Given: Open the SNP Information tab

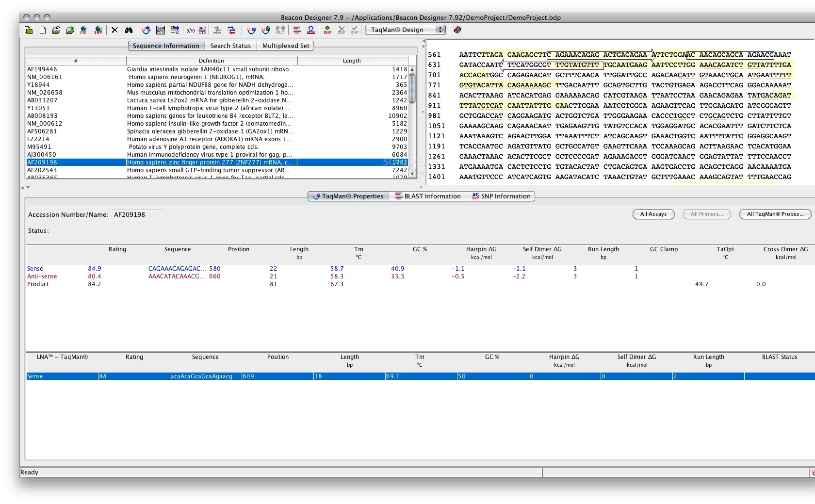Looking at the screenshot, I should [501, 196].
